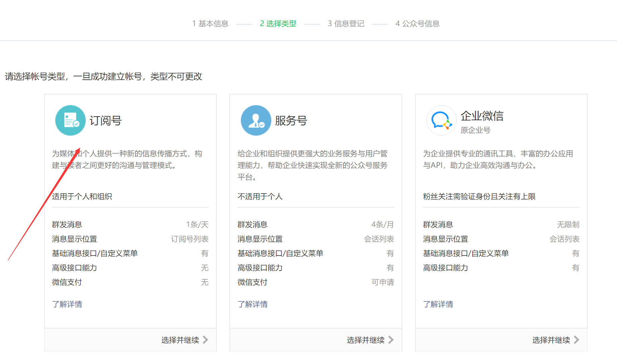
Task: Select 选择并继续 under 企业微信
Action: 551,340
